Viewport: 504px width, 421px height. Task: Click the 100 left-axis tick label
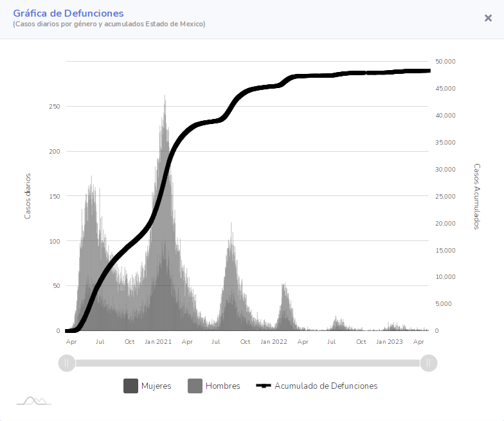pos(54,242)
